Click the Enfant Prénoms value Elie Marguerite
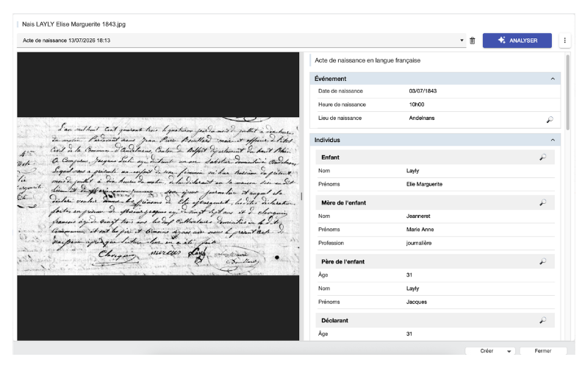588x368 pixels. pos(424,184)
